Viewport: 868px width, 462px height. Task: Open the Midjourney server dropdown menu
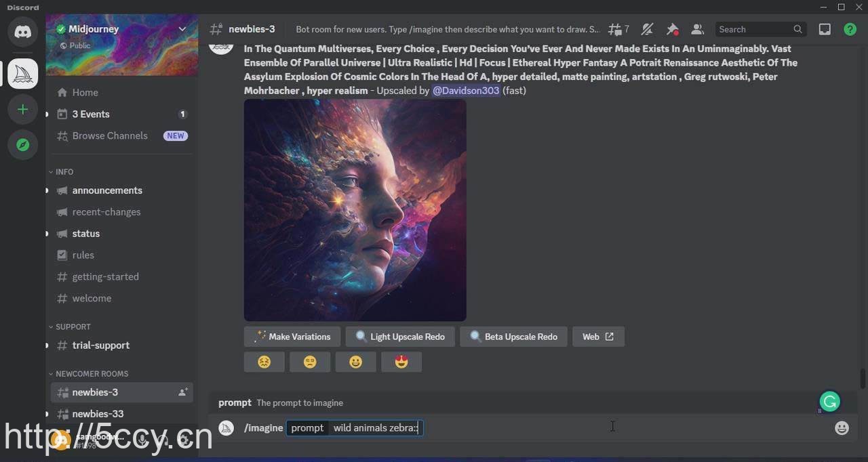click(182, 29)
